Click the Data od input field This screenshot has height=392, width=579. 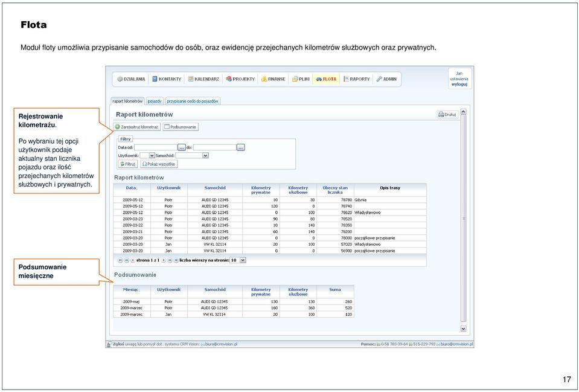pyautogui.click(x=156, y=147)
